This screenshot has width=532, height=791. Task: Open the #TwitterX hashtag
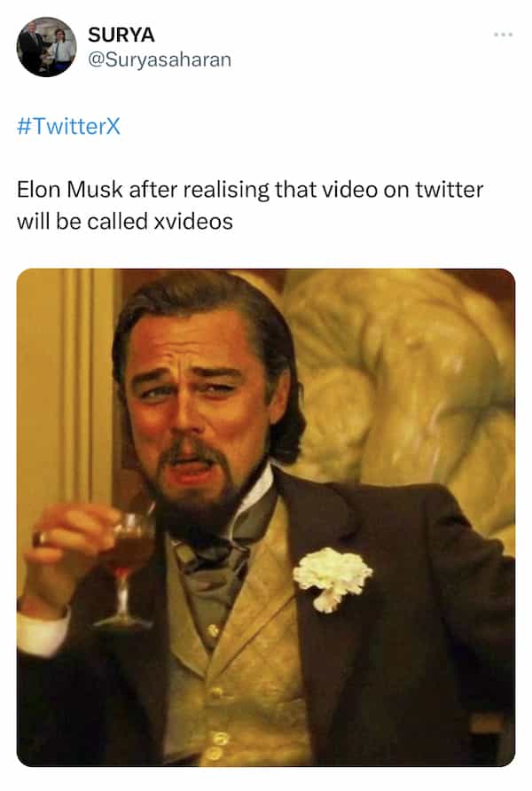pos(68,126)
